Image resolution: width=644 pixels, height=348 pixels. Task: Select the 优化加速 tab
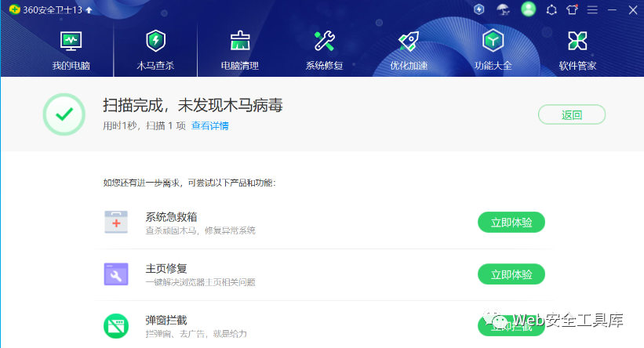coord(409,50)
